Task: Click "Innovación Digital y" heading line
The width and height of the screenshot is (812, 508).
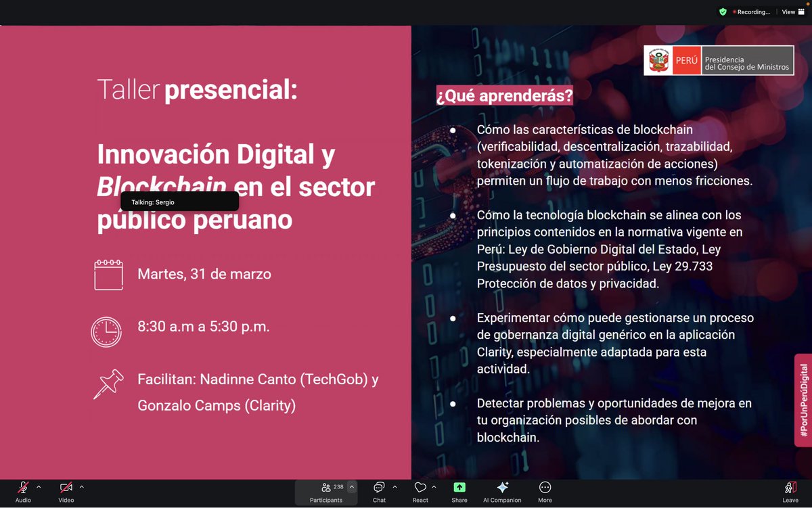Action: [216, 156]
